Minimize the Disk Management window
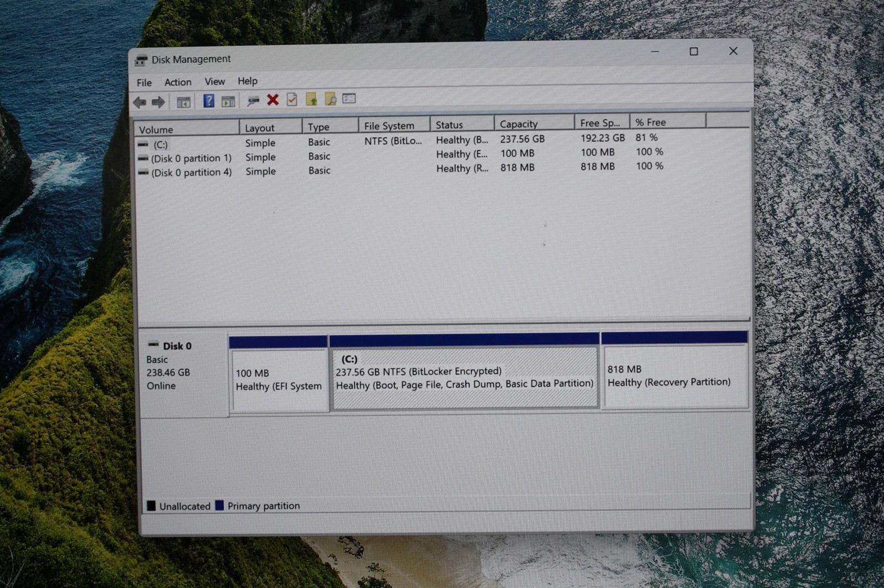The height and width of the screenshot is (588, 884). tap(655, 51)
